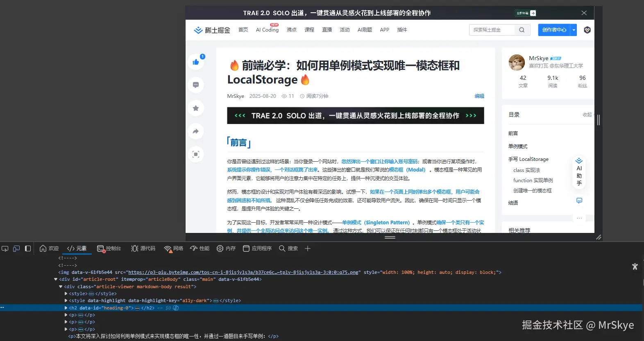Click the TRAE 2.0 SOLO article ad banner

[x=356, y=115]
